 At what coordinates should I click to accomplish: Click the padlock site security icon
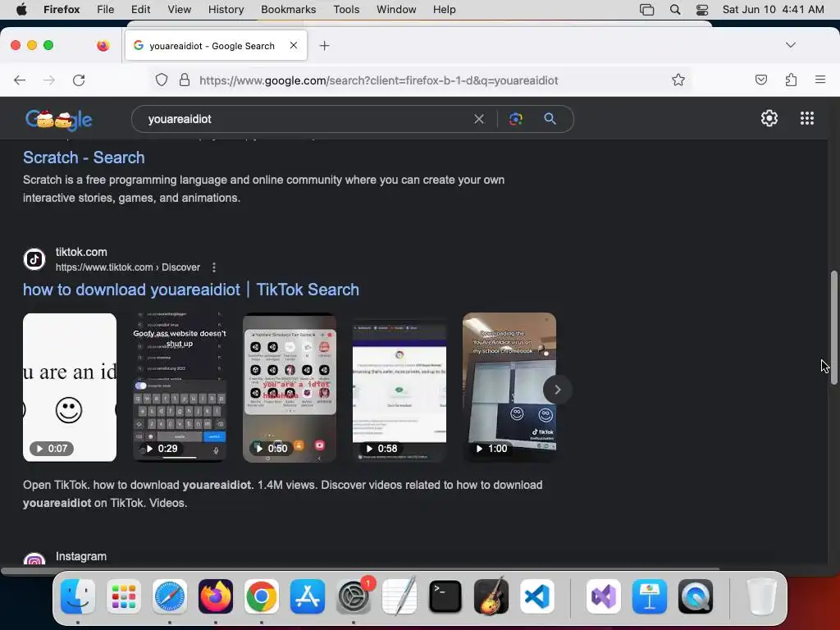(185, 80)
